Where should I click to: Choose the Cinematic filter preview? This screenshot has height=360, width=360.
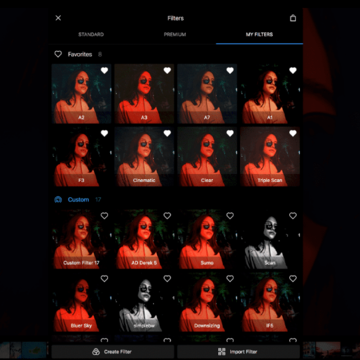tap(144, 157)
